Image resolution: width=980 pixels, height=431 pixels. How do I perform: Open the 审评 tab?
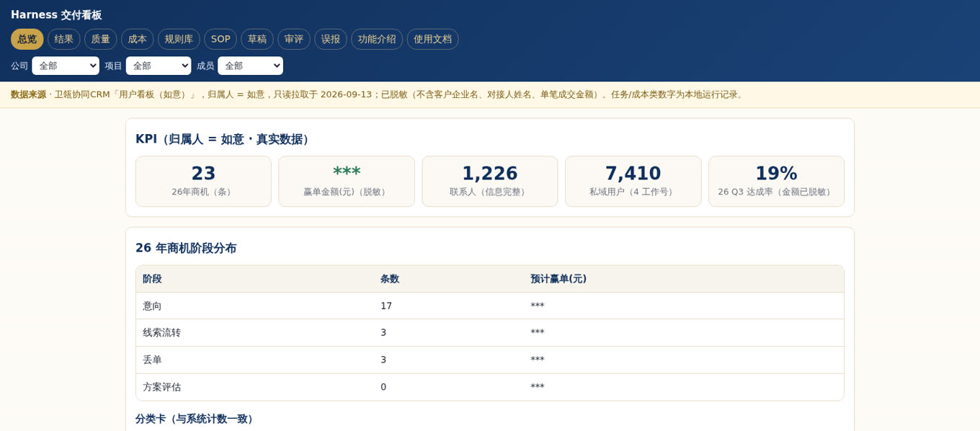pos(294,39)
